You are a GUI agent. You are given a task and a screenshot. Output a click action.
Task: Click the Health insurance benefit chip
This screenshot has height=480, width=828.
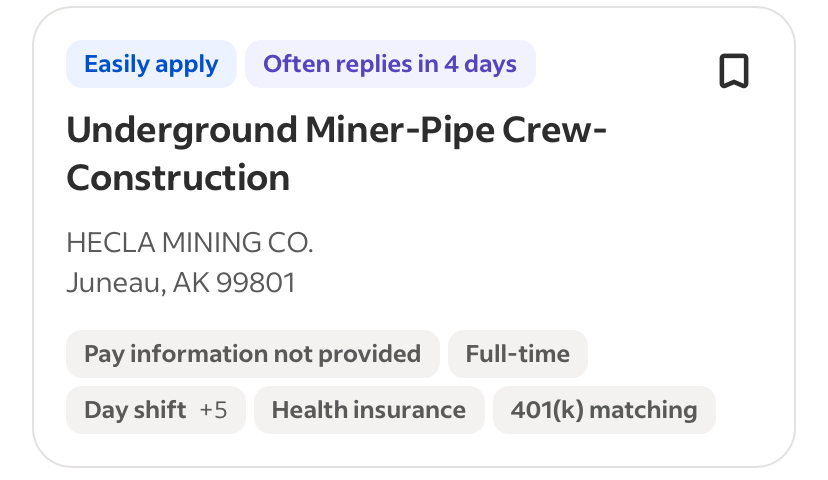point(368,410)
